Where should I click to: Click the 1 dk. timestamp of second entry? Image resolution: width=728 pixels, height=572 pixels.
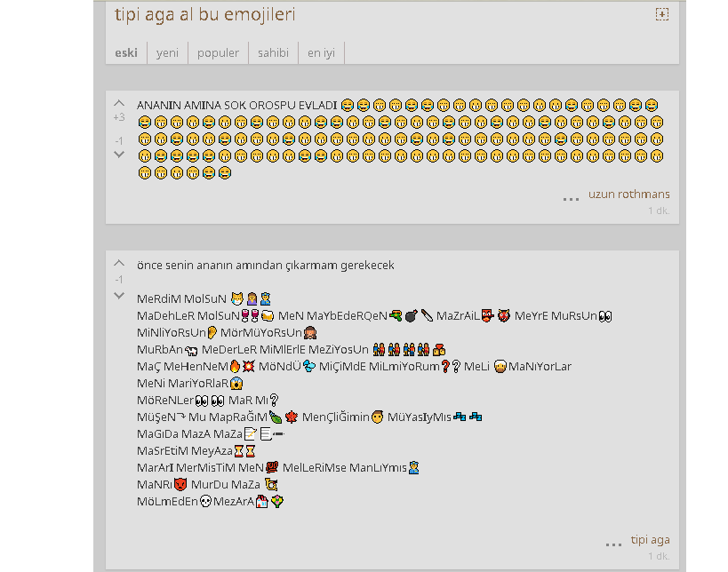pyautogui.click(x=659, y=556)
